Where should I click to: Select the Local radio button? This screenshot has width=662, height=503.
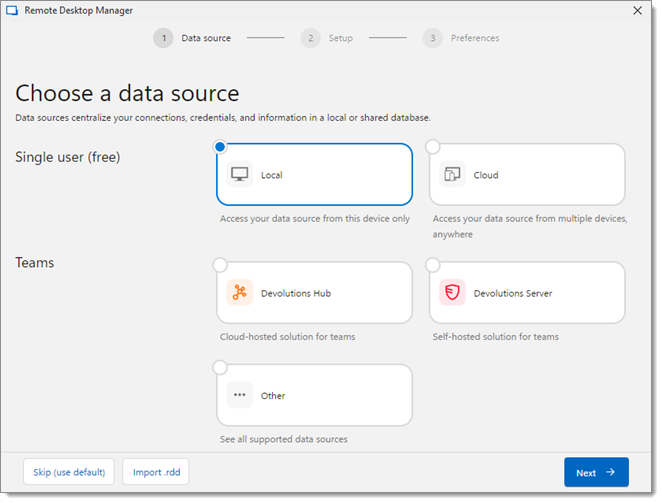pos(220,147)
